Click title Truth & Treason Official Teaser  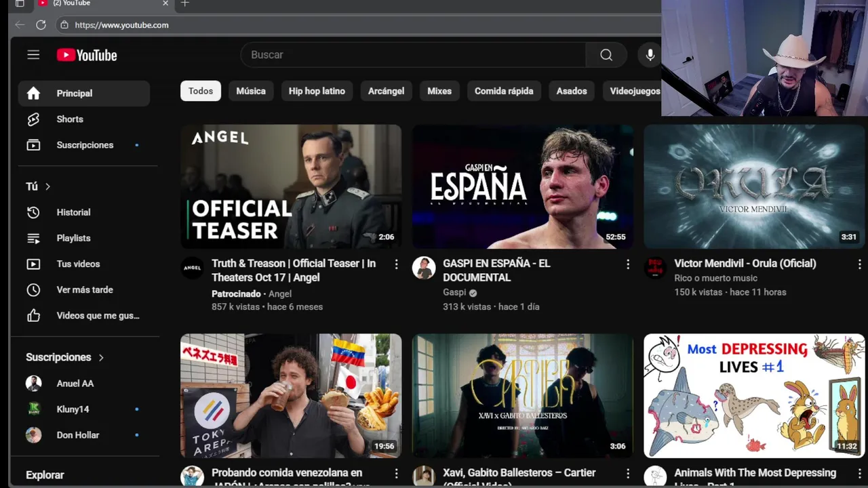[294, 270]
